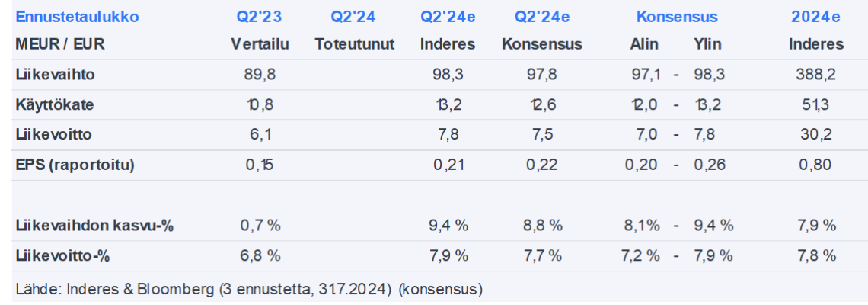Click the 2024e Käyttökate value 51,3
The height and width of the screenshot is (305, 868).
pos(815,104)
